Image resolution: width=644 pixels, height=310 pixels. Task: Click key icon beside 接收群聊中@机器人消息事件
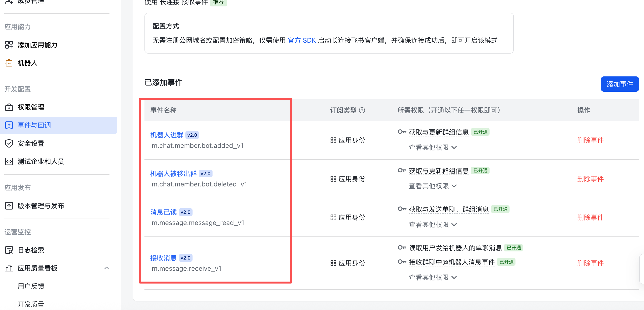(402, 262)
